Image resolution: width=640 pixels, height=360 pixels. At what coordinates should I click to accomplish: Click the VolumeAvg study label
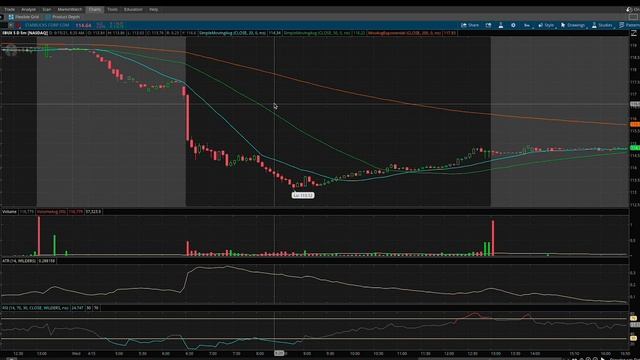51,212
